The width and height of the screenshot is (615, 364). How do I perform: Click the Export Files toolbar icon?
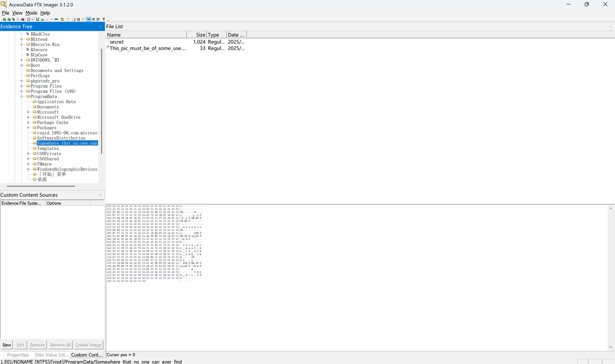click(x=74, y=19)
